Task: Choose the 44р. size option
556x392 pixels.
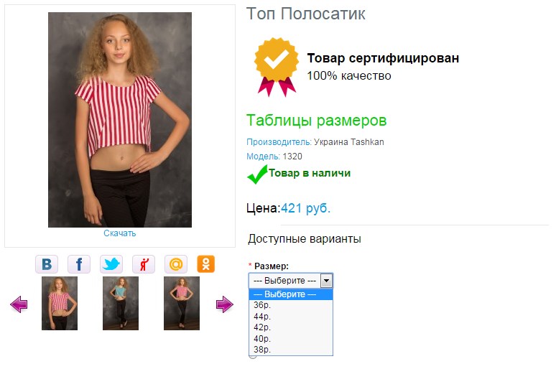Action: (x=261, y=316)
